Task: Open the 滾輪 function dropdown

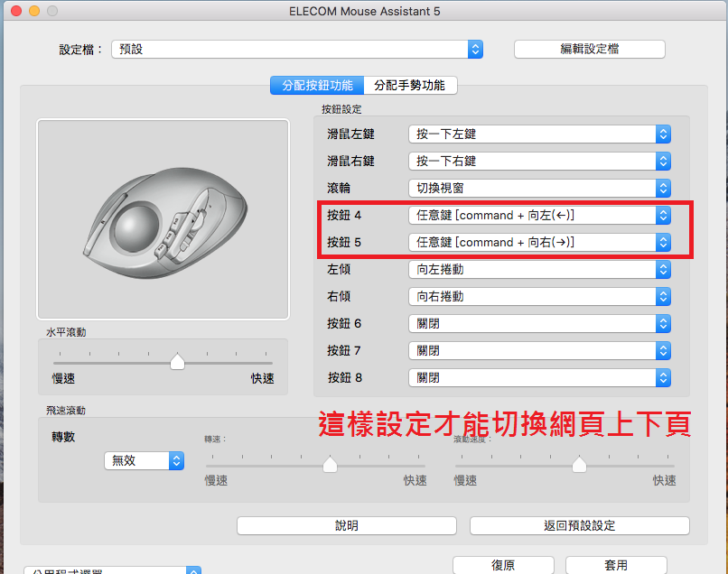Action: click(539, 188)
